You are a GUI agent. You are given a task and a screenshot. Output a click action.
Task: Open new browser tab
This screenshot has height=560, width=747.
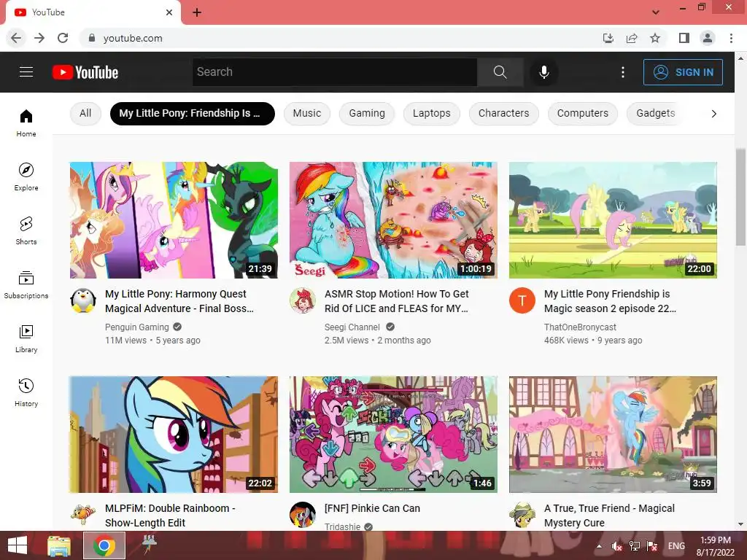(197, 12)
